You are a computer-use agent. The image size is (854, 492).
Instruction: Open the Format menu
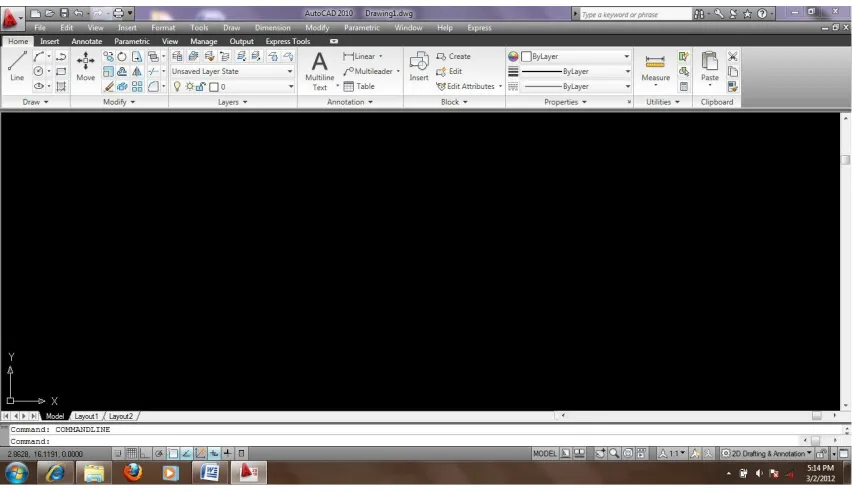click(163, 28)
